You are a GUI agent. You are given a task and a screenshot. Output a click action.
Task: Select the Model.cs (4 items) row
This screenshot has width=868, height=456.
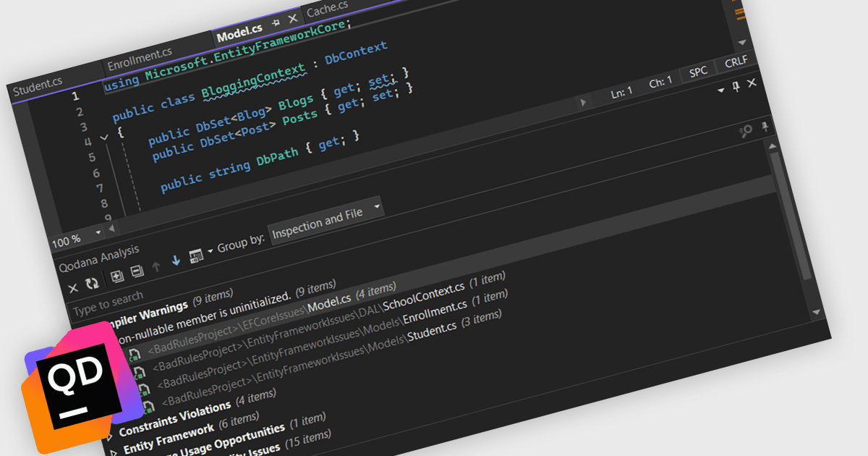[273, 319]
